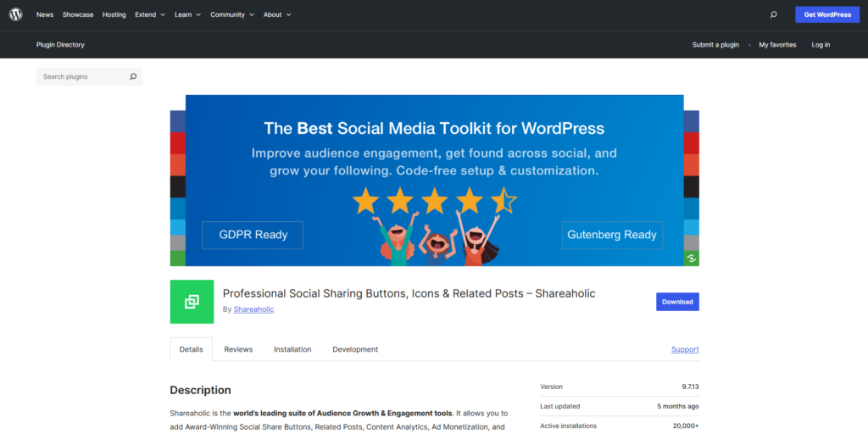
Task: Submit search with the plugin search icon
Action: pyautogui.click(x=133, y=77)
